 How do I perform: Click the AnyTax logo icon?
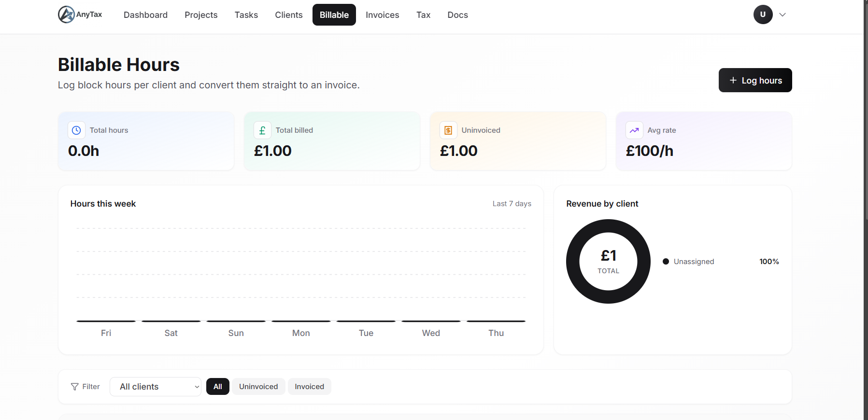point(66,14)
